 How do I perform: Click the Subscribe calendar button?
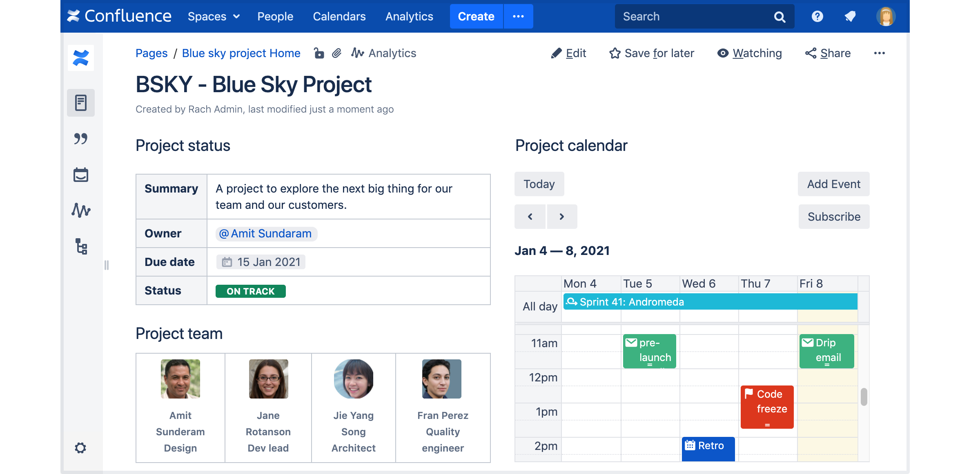click(x=834, y=217)
